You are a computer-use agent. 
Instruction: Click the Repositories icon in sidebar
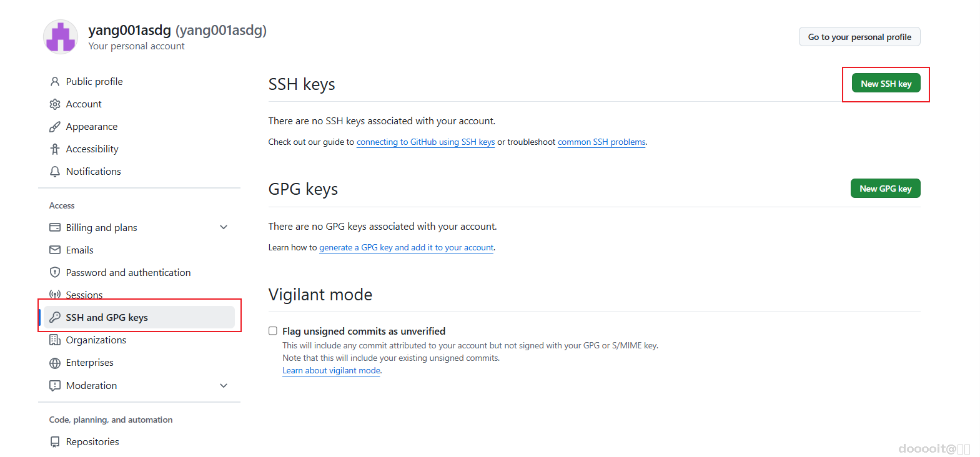(x=55, y=442)
